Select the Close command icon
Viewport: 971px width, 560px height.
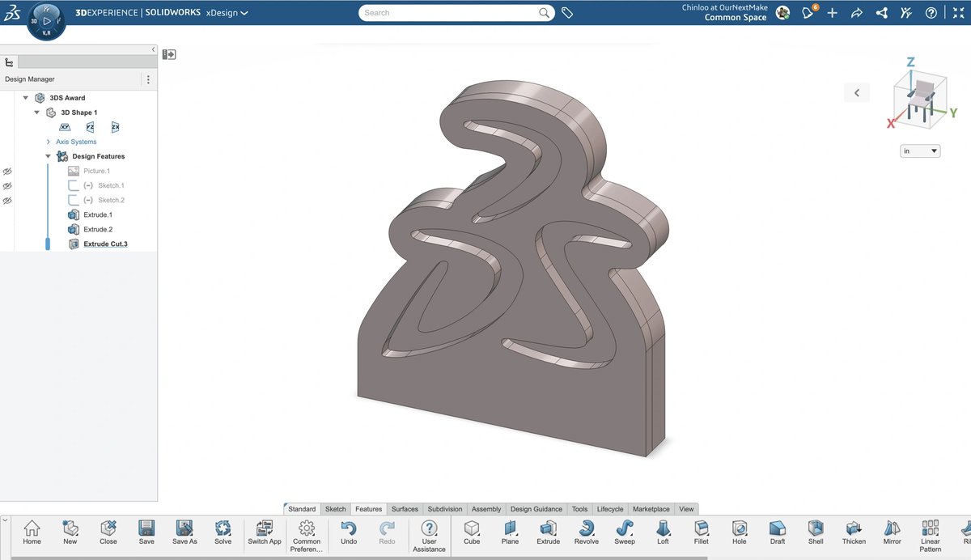coord(108,532)
